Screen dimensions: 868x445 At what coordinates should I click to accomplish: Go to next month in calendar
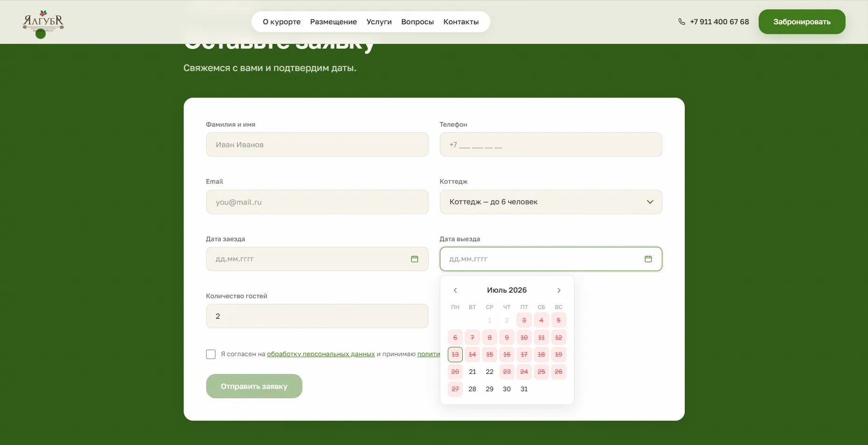[x=559, y=290]
